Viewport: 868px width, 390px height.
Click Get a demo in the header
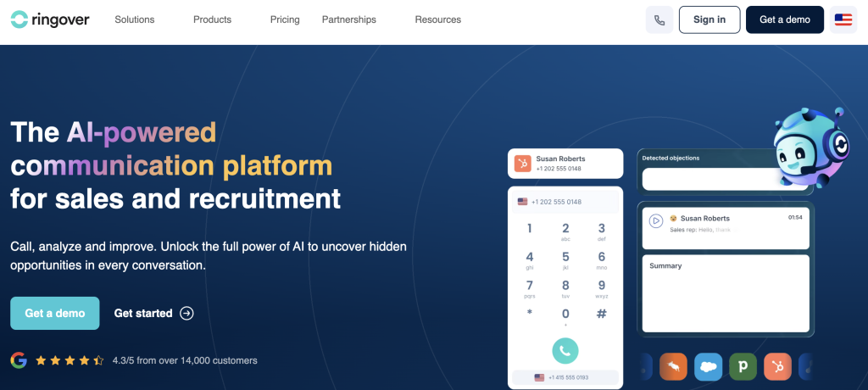[784, 20]
